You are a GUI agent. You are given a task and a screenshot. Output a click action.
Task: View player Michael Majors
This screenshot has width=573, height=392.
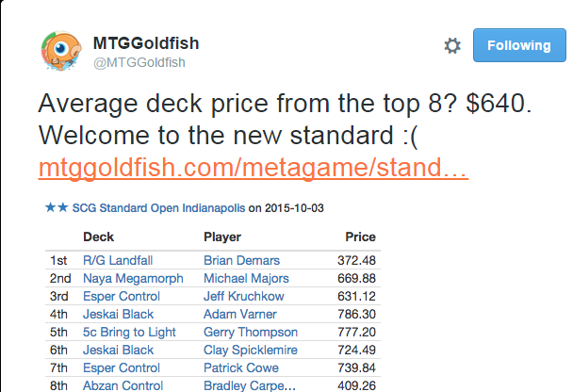(246, 278)
